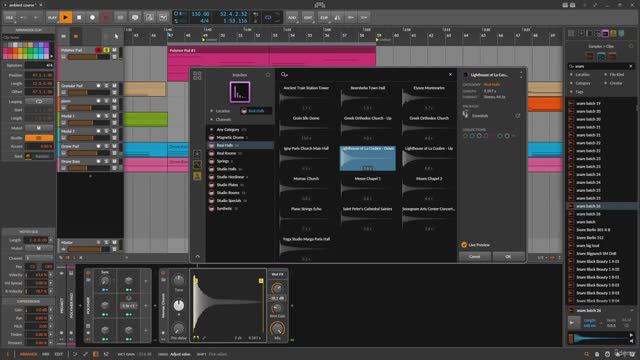Clear the browser search field
Image resolution: width=640 pixels, height=360 pixels.
pos(451,75)
